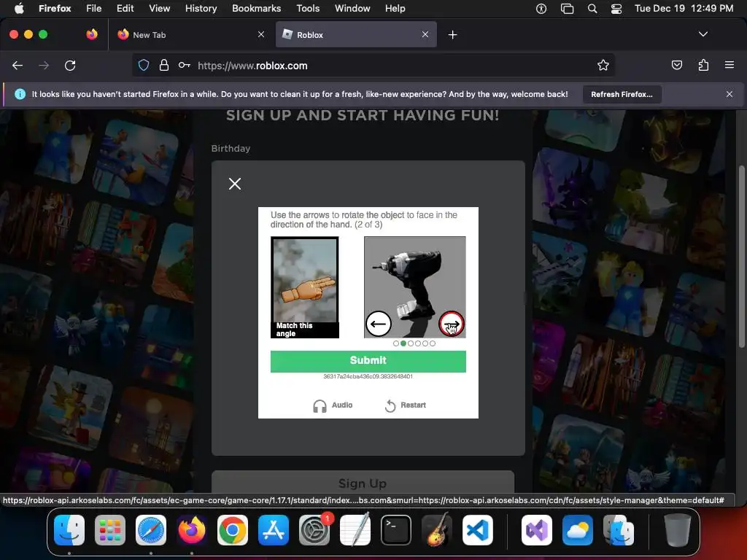
Task: Submit the captcha answer
Action: 368,360
